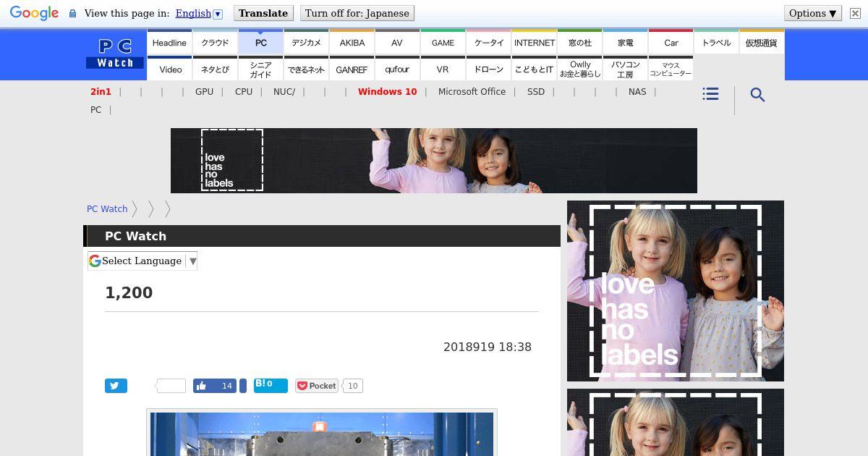Click the PC Watch breadcrumb link
The width and height of the screenshot is (868, 456).
pyautogui.click(x=107, y=208)
